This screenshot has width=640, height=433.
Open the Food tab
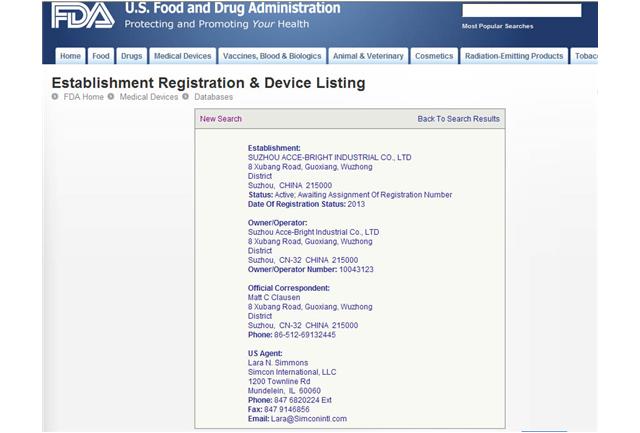(101, 56)
